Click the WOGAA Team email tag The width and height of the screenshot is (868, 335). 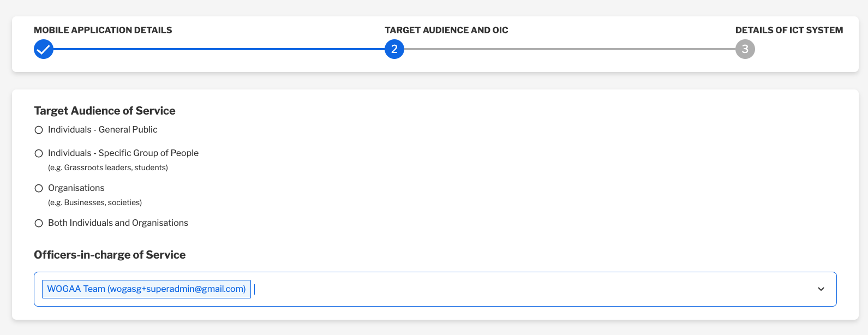pyautogui.click(x=146, y=289)
